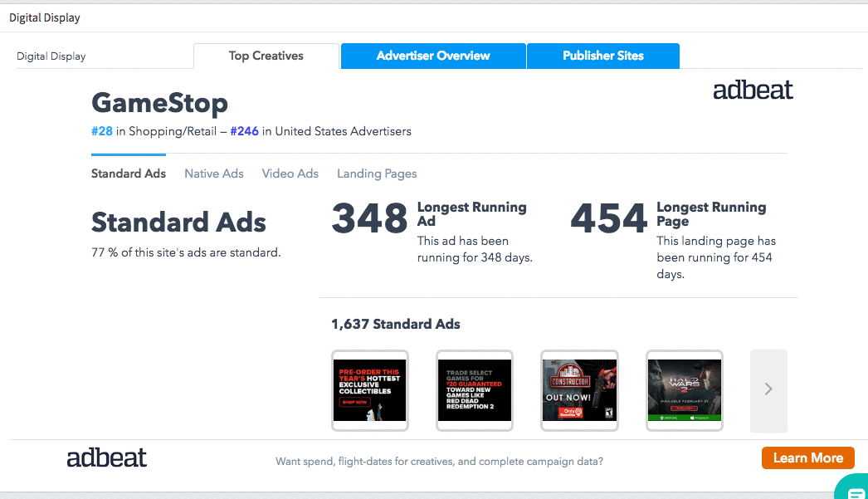Open the Halo Wars 2 ad thumbnail
Image resolution: width=868 pixels, height=499 pixels.
pyautogui.click(x=685, y=390)
